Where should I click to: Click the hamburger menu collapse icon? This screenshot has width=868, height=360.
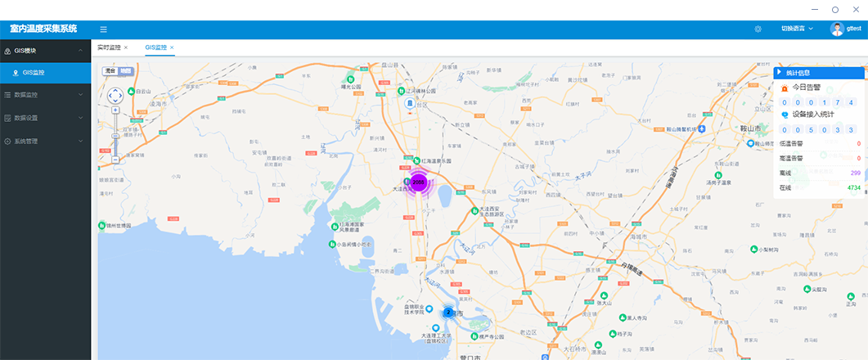coord(103,29)
